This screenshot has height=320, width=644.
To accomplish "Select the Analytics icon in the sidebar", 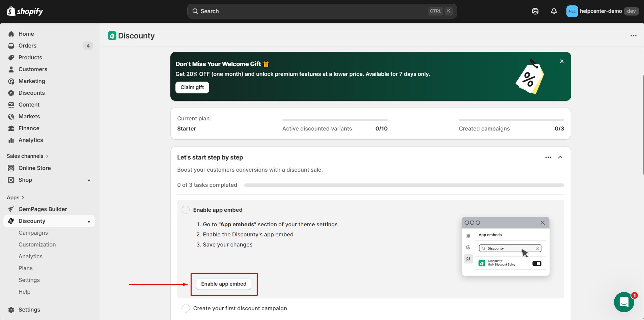I will click(11, 140).
